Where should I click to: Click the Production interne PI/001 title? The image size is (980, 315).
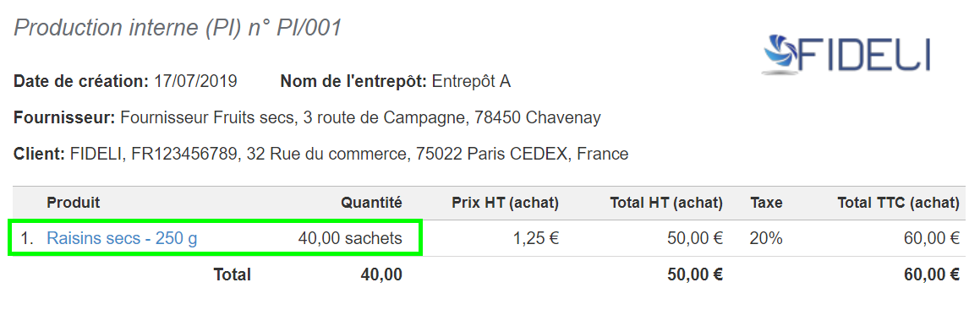click(178, 27)
